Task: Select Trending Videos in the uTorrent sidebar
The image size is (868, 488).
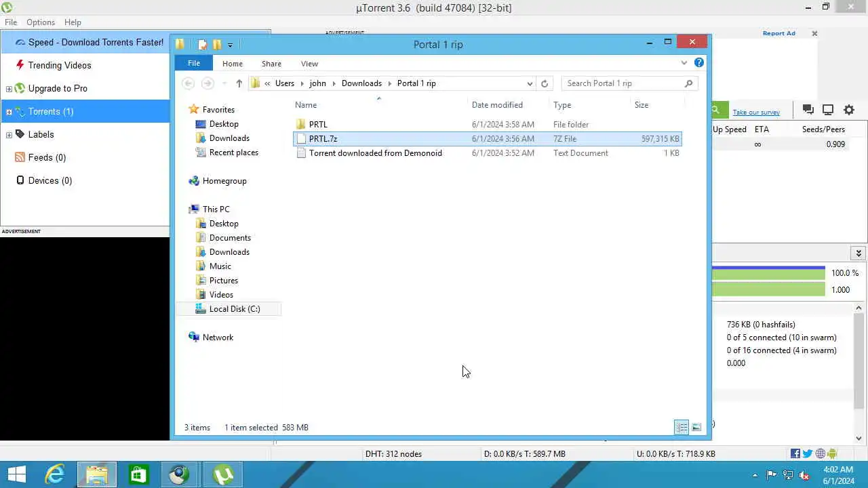Action: pyautogui.click(x=60, y=66)
